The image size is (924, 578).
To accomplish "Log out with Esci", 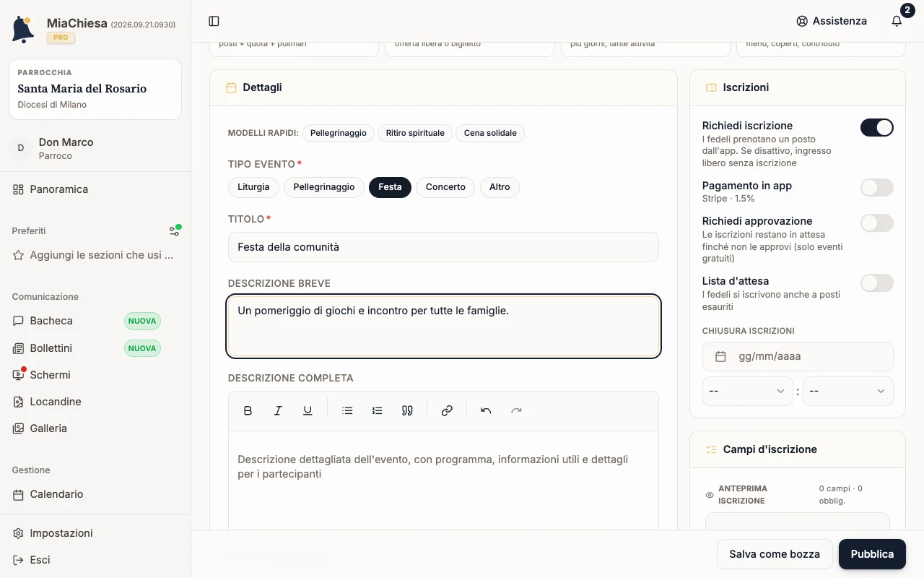I will (x=95, y=560).
